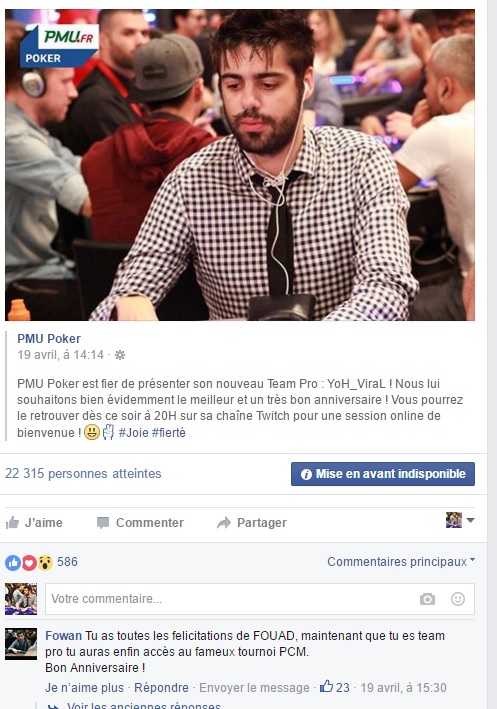Open the camera photo attachment icon
This screenshot has width=497, height=709.
coord(427,599)
